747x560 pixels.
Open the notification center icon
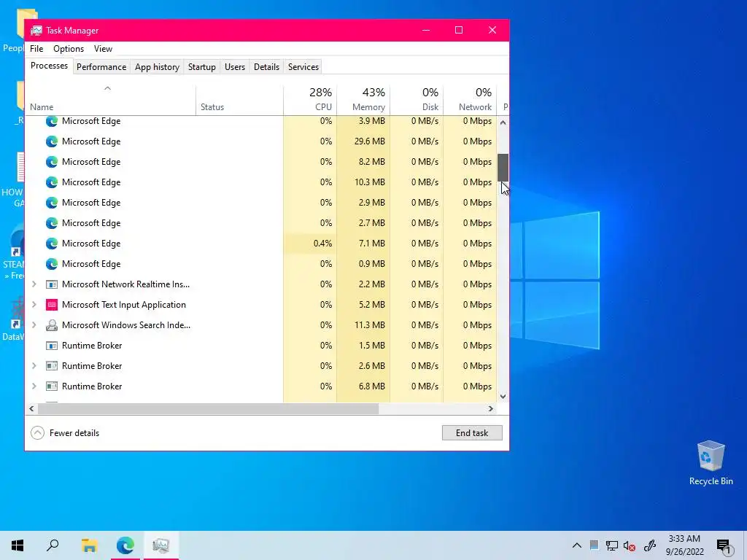coord(724,546)
